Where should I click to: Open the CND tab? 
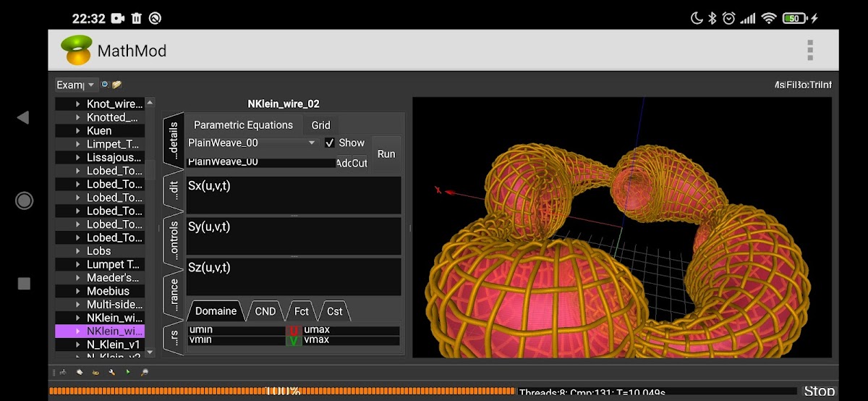pyautogui.click(x=265, y=311)
